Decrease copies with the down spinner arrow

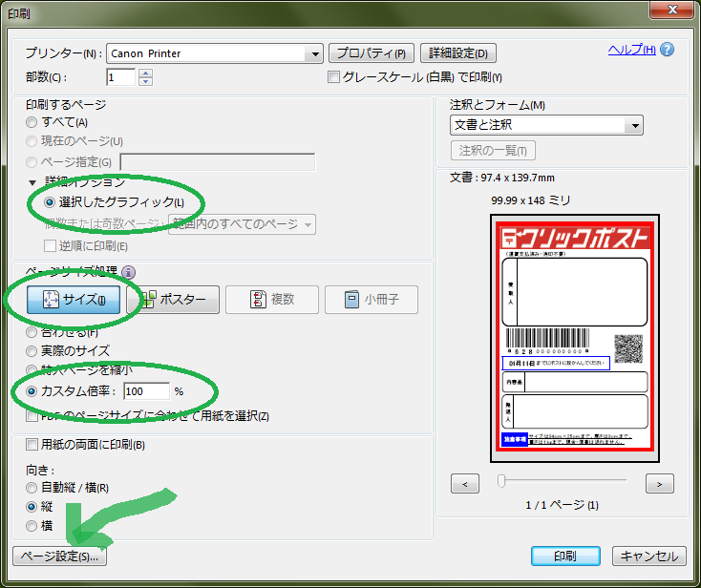click(146, 81)
